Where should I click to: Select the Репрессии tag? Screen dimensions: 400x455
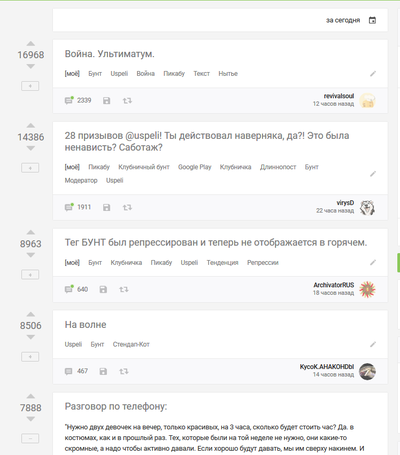(x=263, y=263)
